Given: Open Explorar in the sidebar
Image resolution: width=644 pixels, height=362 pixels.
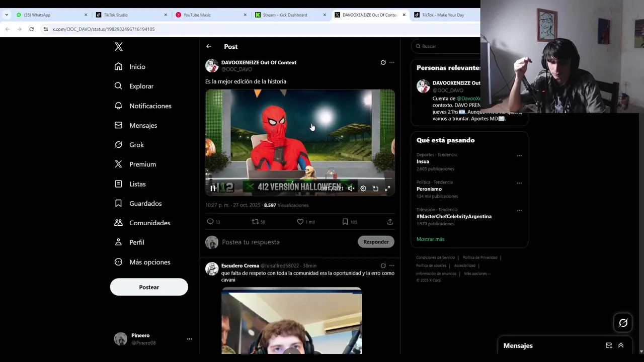Looking at the screenshot, I should [x=134, y=86].
